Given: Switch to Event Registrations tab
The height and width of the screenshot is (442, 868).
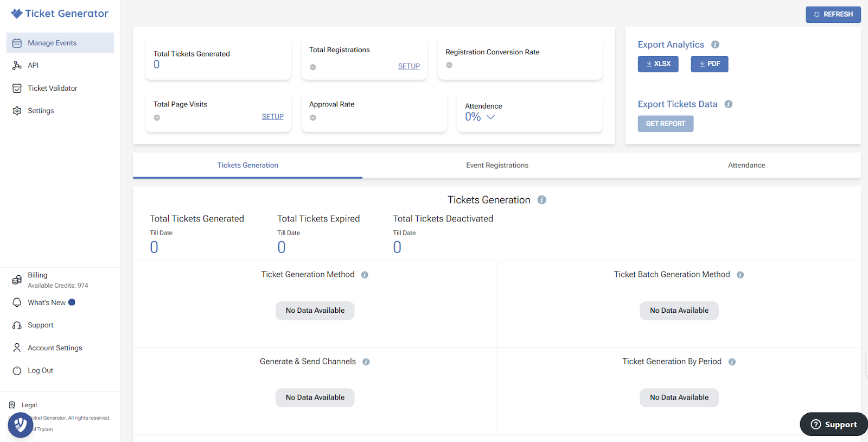Looking at the screenshot, I should (497, 166).
